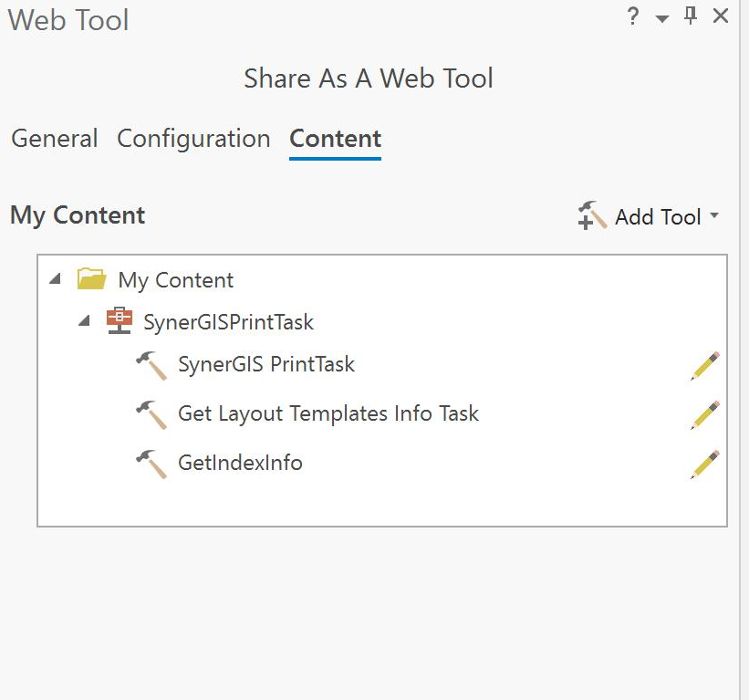Close the Web Tool pane
The height and width of the screenshot is (700, 749).
coord(721,16)
